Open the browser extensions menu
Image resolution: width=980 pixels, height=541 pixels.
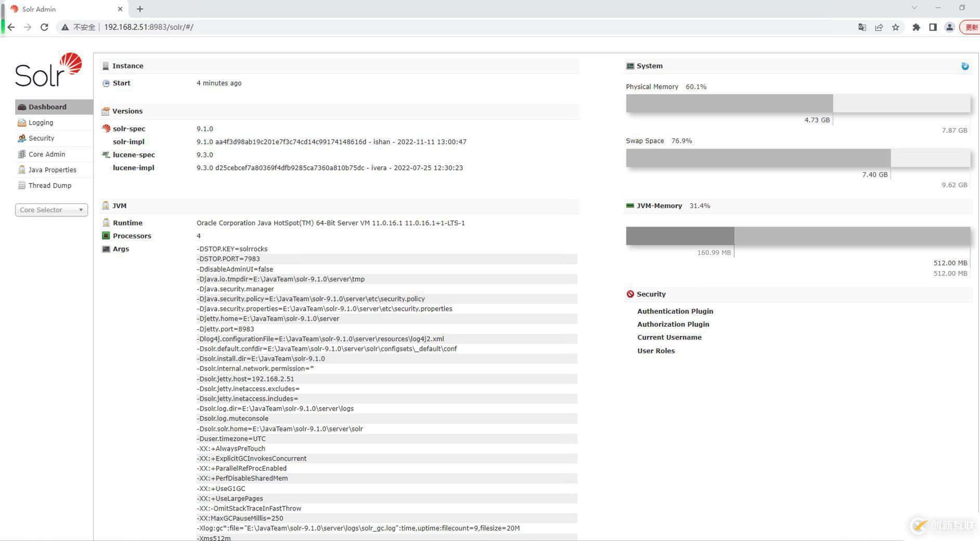(916, 27)
